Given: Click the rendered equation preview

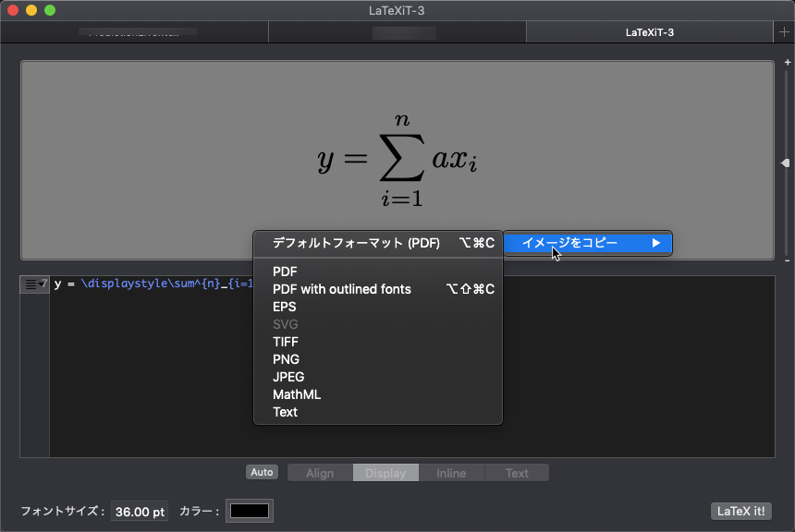Looking at the screenshot, I should 397,160.
